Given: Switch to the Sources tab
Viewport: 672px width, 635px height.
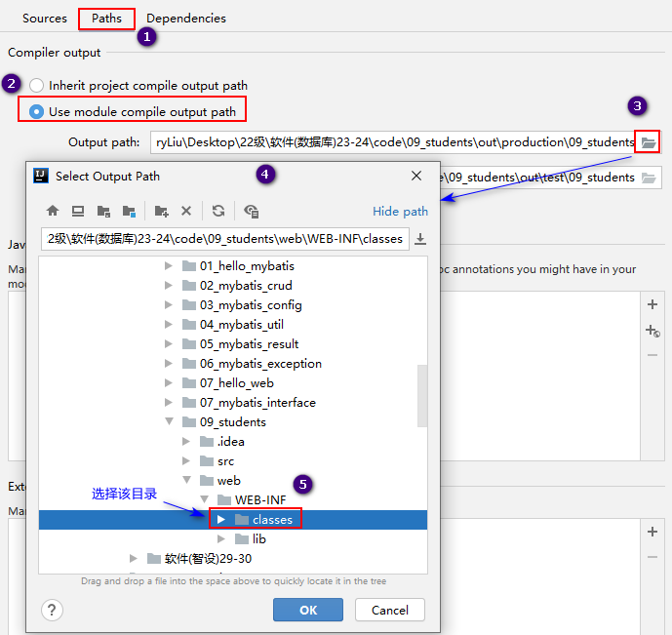Looking at the screenshot, I should pyautogui.click(x=45, y=19).
